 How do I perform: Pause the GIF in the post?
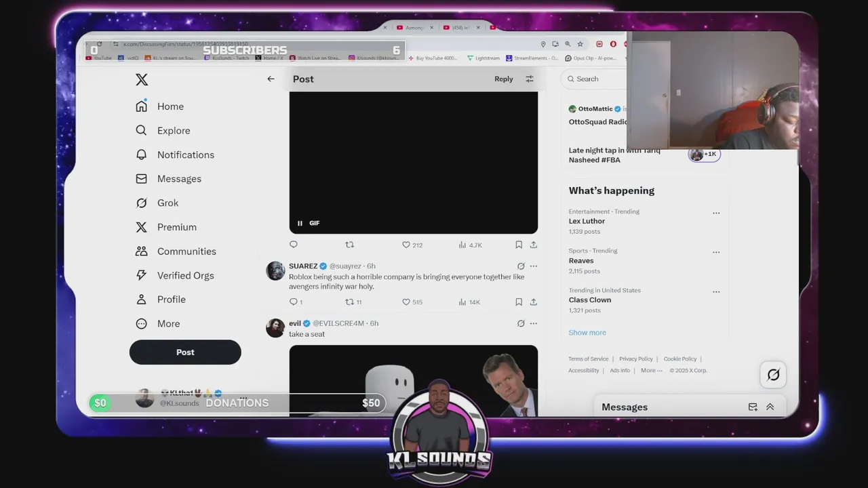pyautogui.click(x=300, y=223)
